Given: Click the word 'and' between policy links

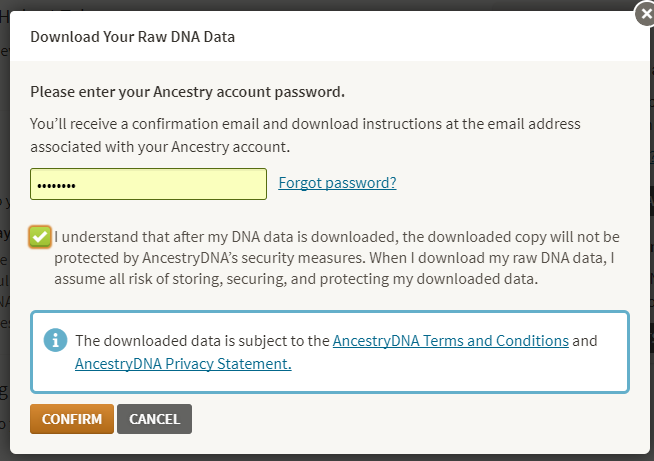Looking at the screenshot, I should click(x=585, y=341).
